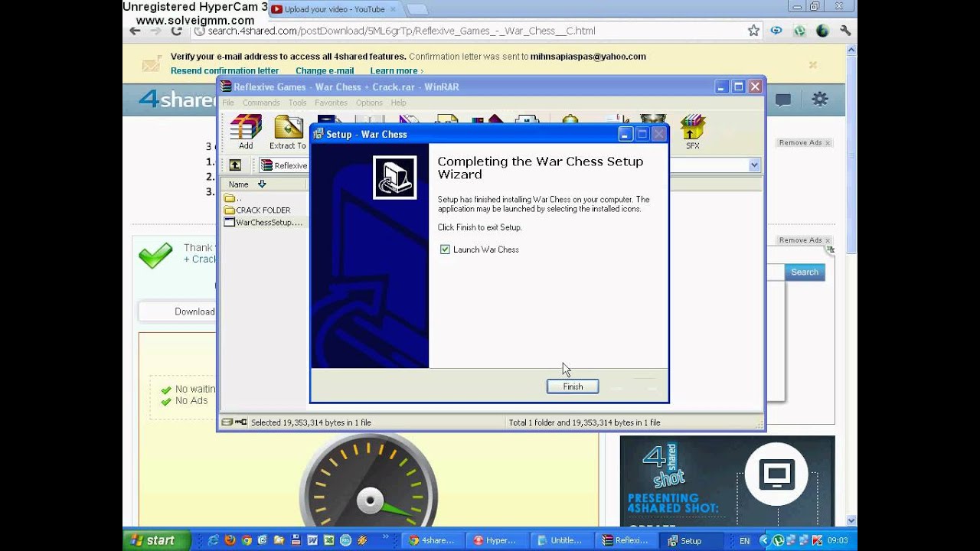Click the Chrome address bar URL
Viewport: 980px width, 551px height.
click(401, 31)
